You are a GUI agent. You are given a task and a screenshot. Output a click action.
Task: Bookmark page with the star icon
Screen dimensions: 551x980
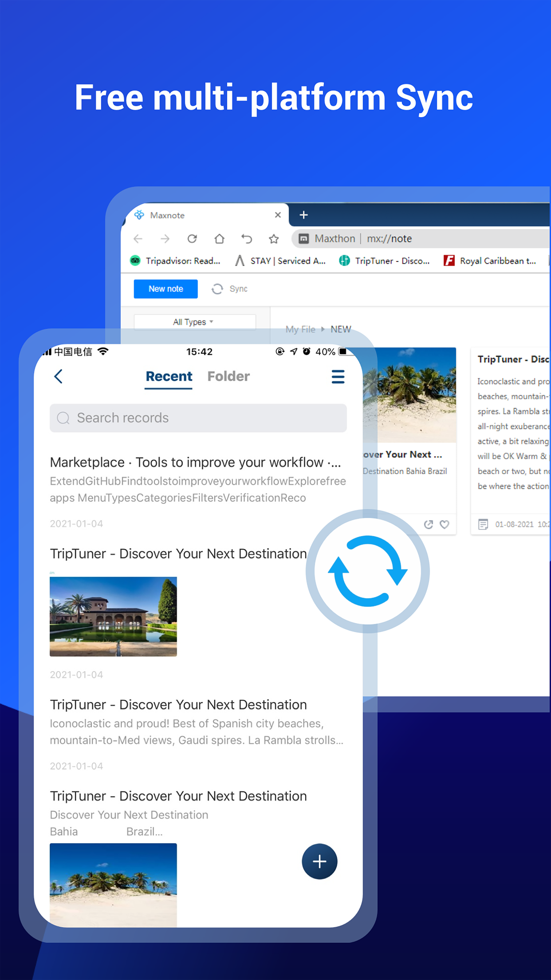[x=274, y=239]
